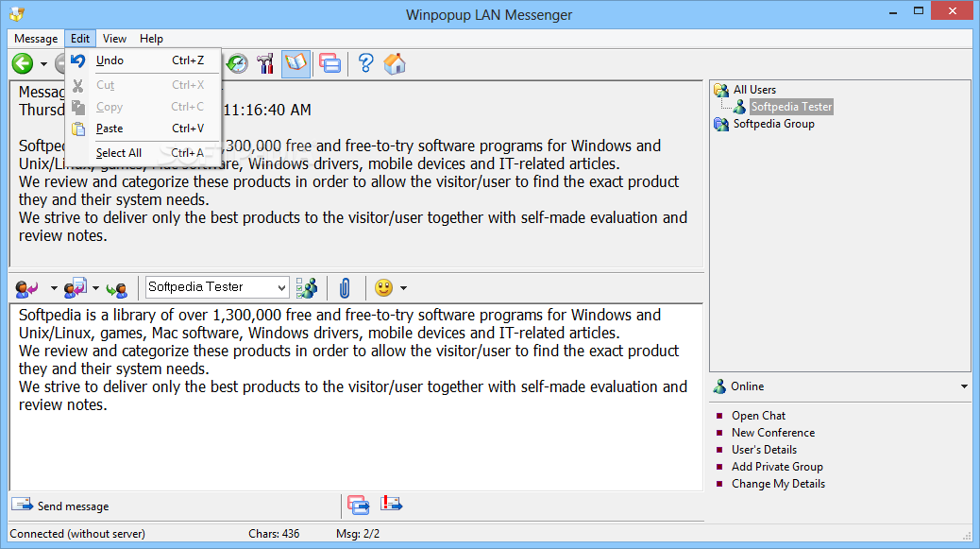
Task: Select Softpedia Group in the user tree
Action: [774, 124]
